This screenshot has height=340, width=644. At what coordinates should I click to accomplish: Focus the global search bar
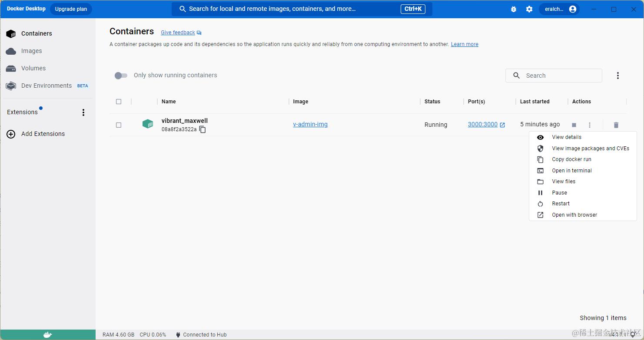[302, 9]
